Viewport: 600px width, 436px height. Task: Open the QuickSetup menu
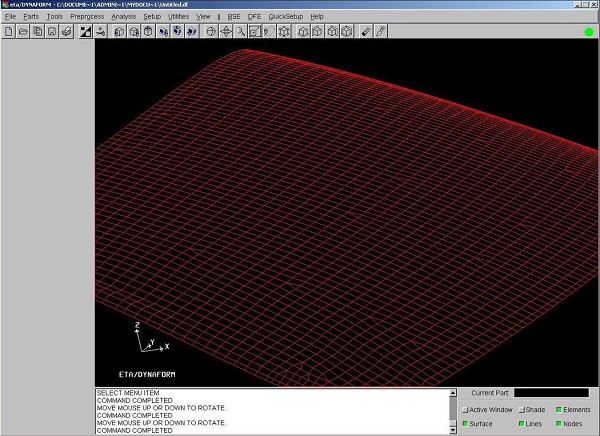point(285,17)
